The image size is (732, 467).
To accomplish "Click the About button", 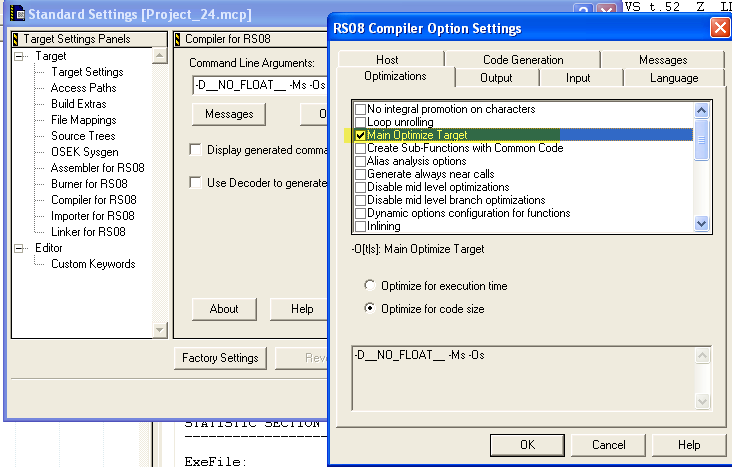I will click(224, 309).
